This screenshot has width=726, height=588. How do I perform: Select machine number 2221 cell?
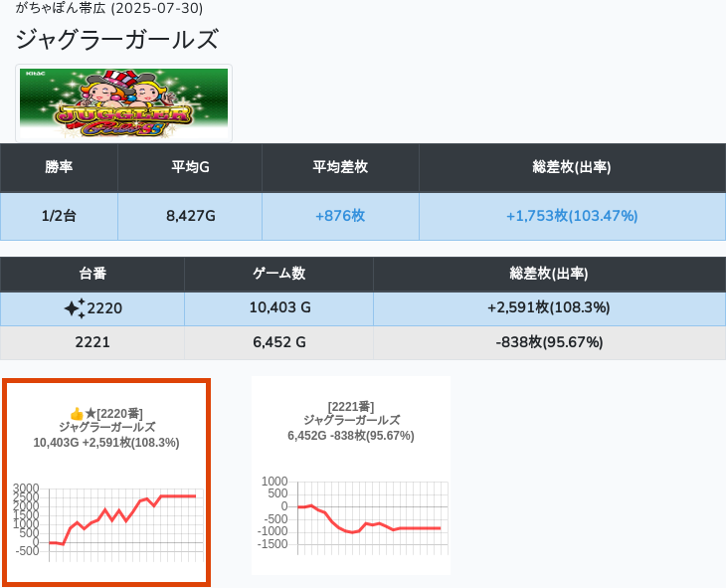tap(92, 343)
